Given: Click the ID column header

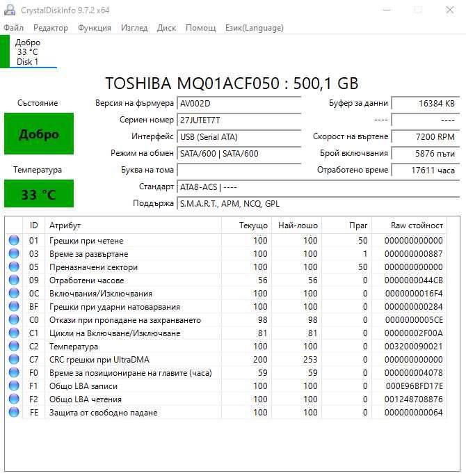Looking at the screenshot, I should [33, 225].
